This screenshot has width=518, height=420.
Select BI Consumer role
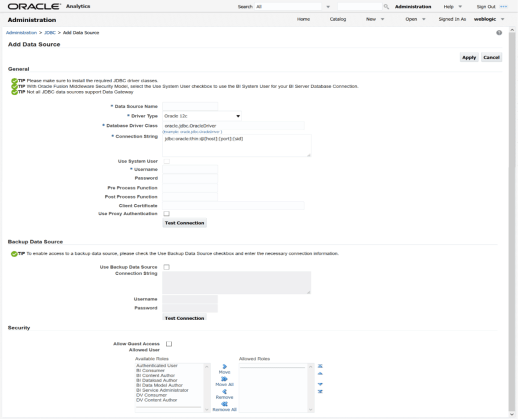pos(150,371)
